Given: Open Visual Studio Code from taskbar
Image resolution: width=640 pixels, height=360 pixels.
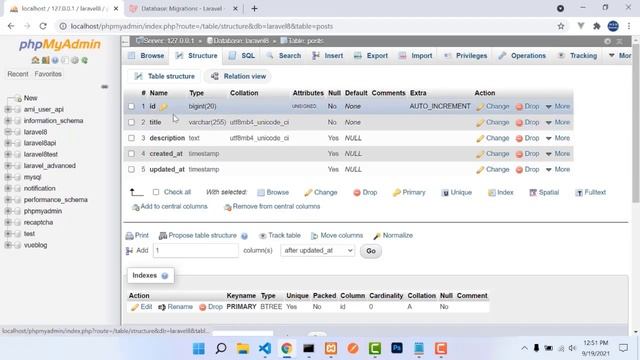Looking at the screenshot, I should coord(265,349).
